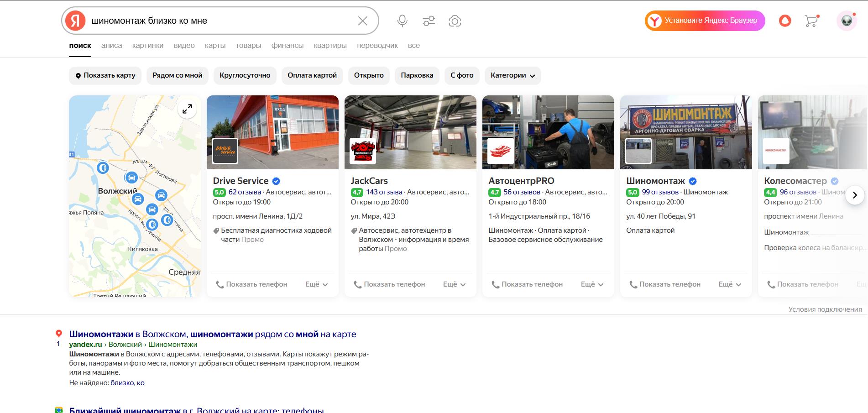Image resolution: width=868 pixels, height=413 pixels.
Task: Click Установите Яндекс Браузер button
Action: coord(705,21)
